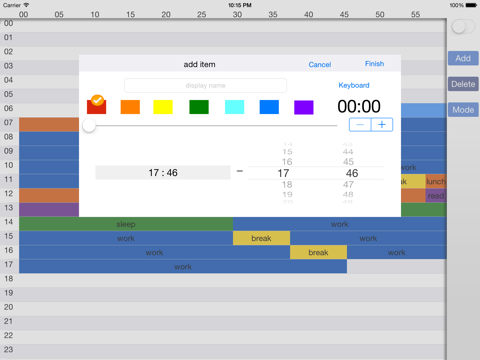Viewport: 480px width, 360px height.
Task: Increase duration with the plus stepper
Action: pos(382,125)
